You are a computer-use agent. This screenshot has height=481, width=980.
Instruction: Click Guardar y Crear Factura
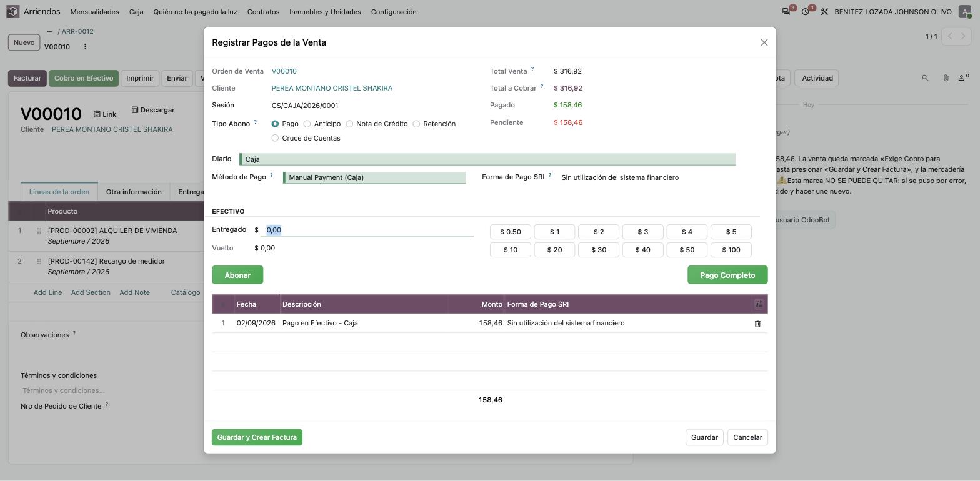257,437
